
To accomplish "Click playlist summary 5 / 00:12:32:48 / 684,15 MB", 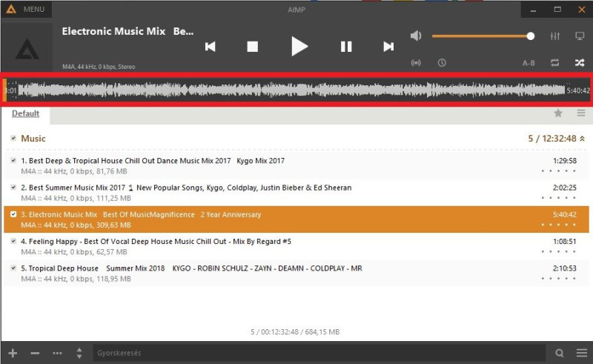I will (295, 332).
